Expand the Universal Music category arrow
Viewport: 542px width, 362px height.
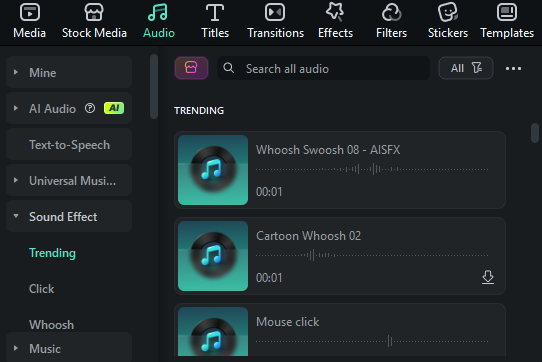[16, 180]
